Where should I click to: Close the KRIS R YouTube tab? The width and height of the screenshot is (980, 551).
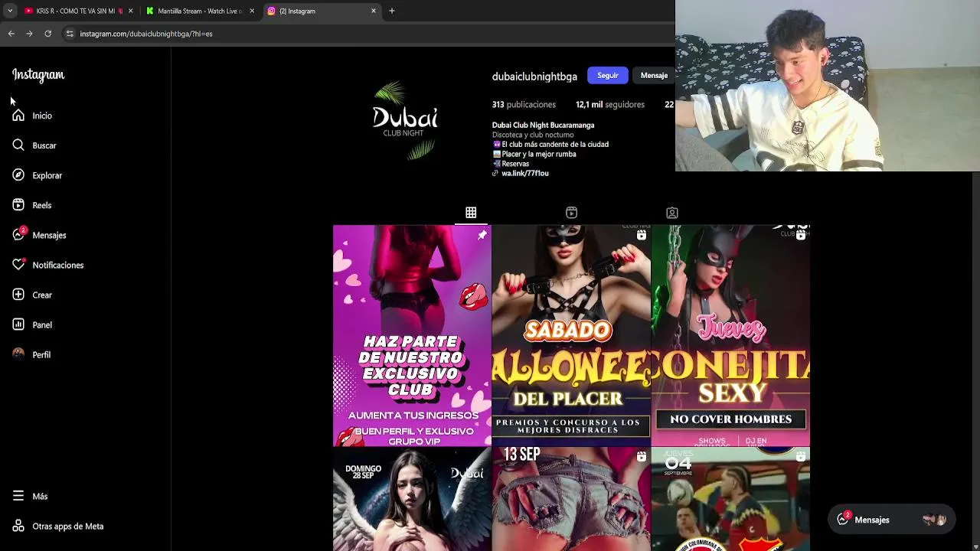click(x=130, y=11)
